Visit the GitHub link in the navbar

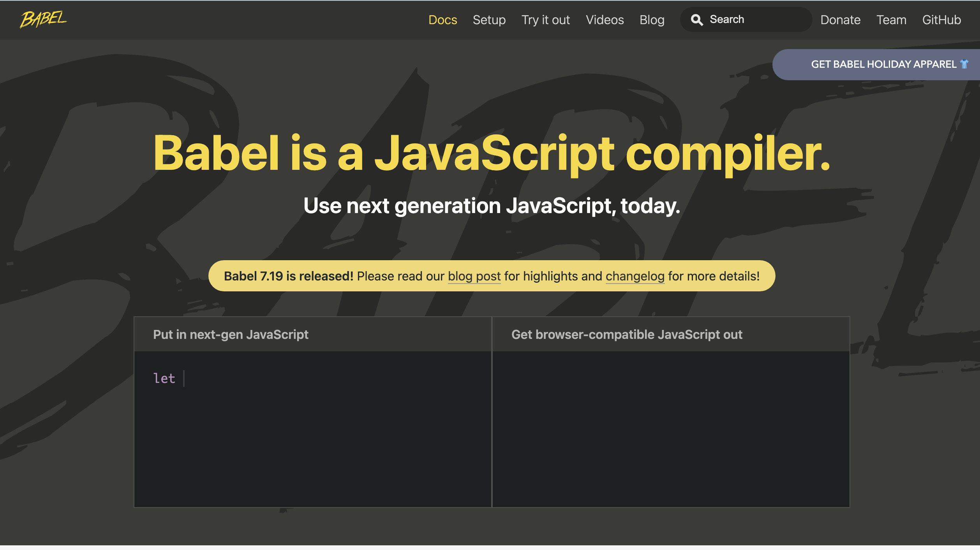tap(941, 20)
